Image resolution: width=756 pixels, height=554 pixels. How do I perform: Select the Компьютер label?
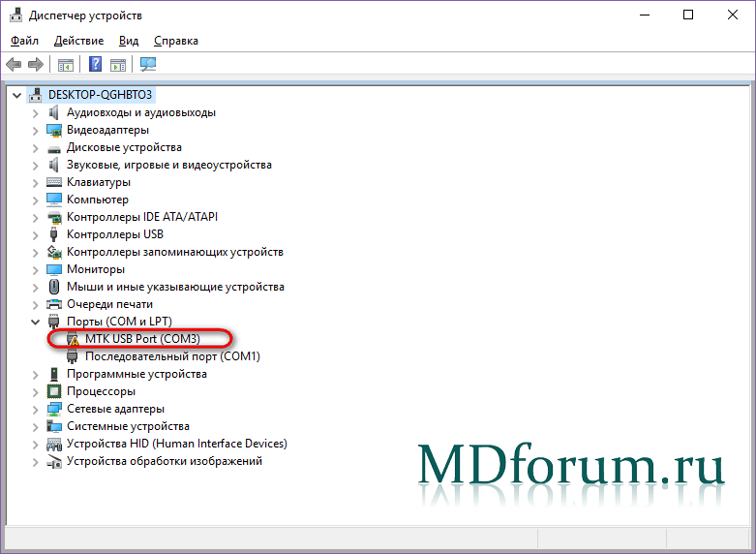click(x=98, y=200)
